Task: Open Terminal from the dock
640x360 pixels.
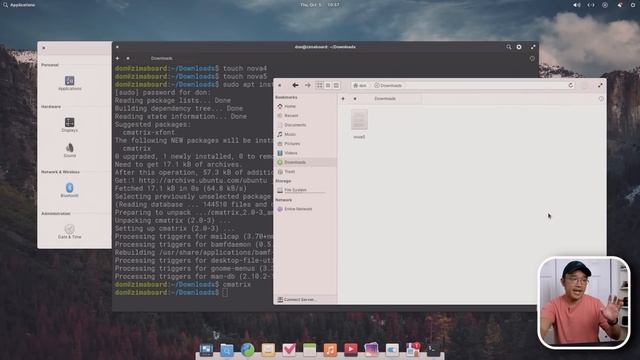Action: coord(433,350)
